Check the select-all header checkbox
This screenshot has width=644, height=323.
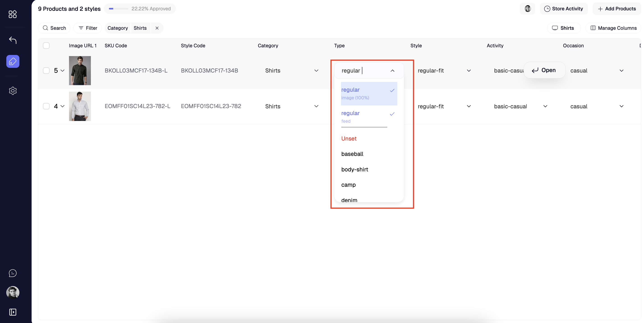tap(46, 45)
